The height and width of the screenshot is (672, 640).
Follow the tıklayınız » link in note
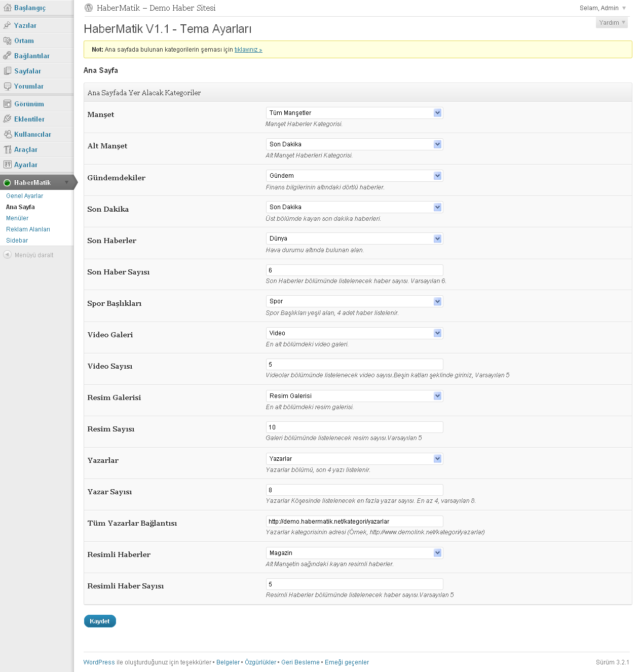tap(248, 50)
